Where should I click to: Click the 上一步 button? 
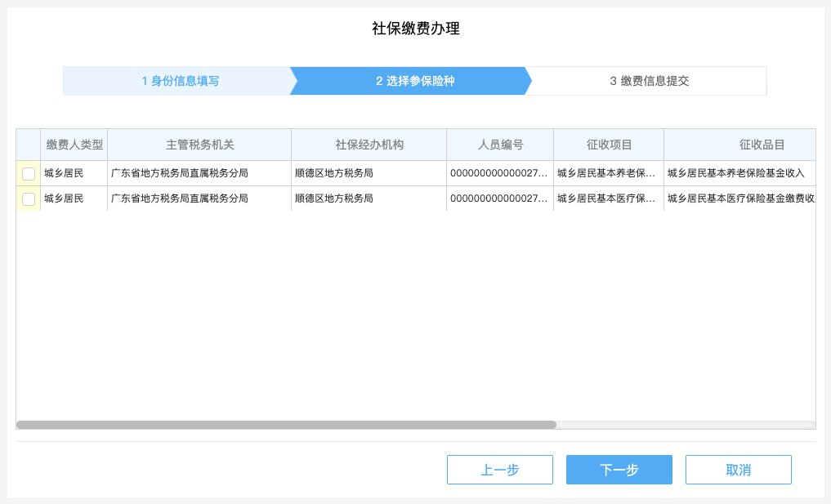click(x=499, y=470)
